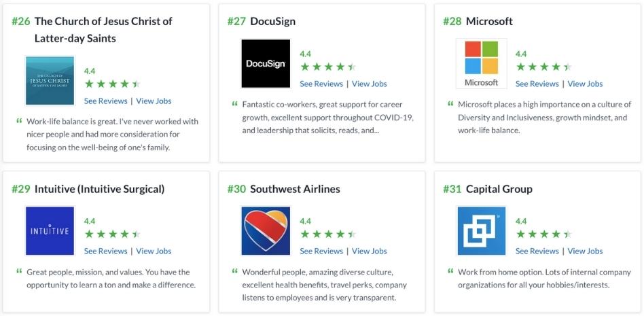Click the Church of Jesus Christ logo
This screenshot has height=316, width=644.
coord(50,81)
